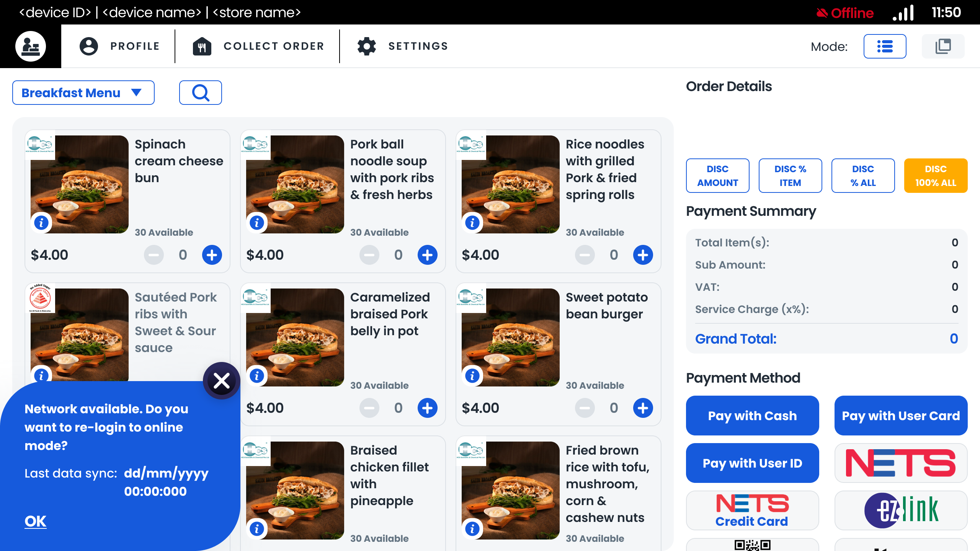This screenshot has width=980, height=551.
Task: Show info for Sweet potato bean burger
Action: point(472,375)
